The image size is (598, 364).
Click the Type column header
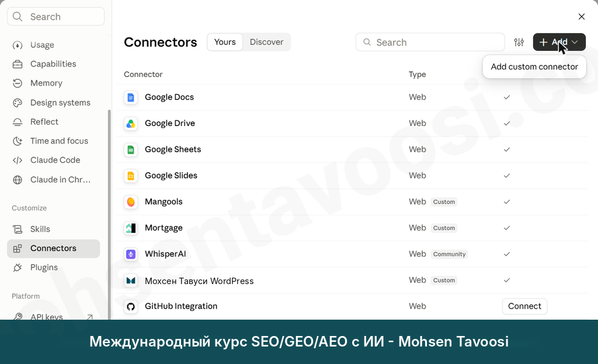click(x=417, y=75)
